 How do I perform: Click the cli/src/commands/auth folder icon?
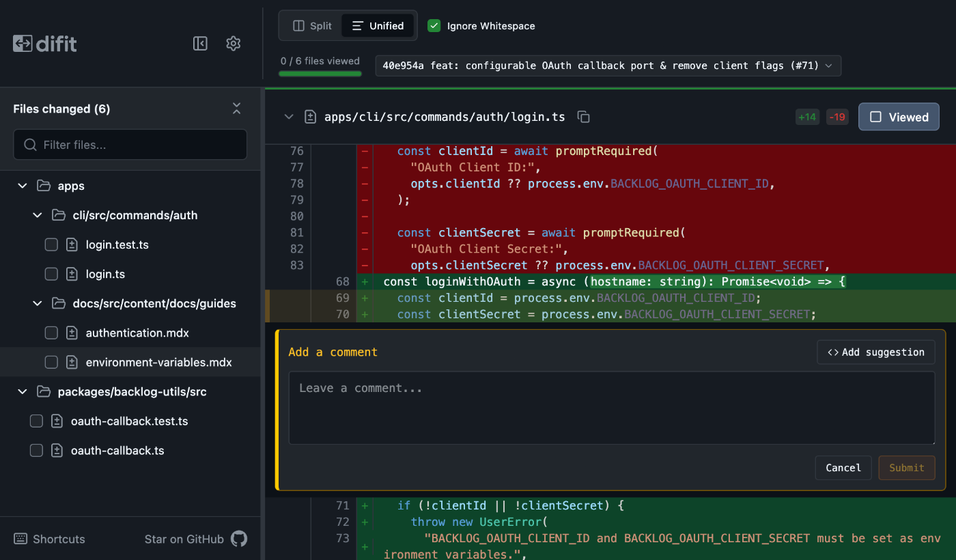pos(59,215)
